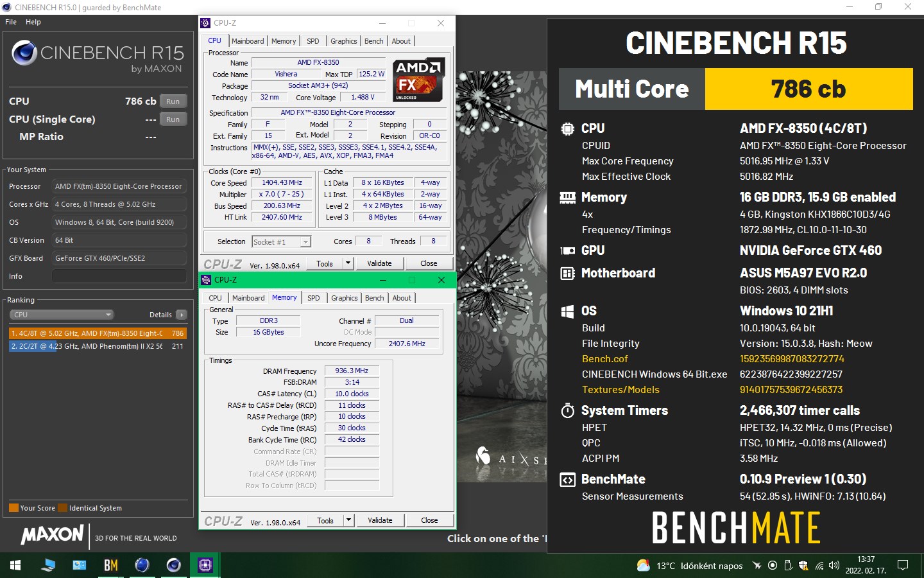Click Memory module icon in BenchMate panel

(567, 198)
